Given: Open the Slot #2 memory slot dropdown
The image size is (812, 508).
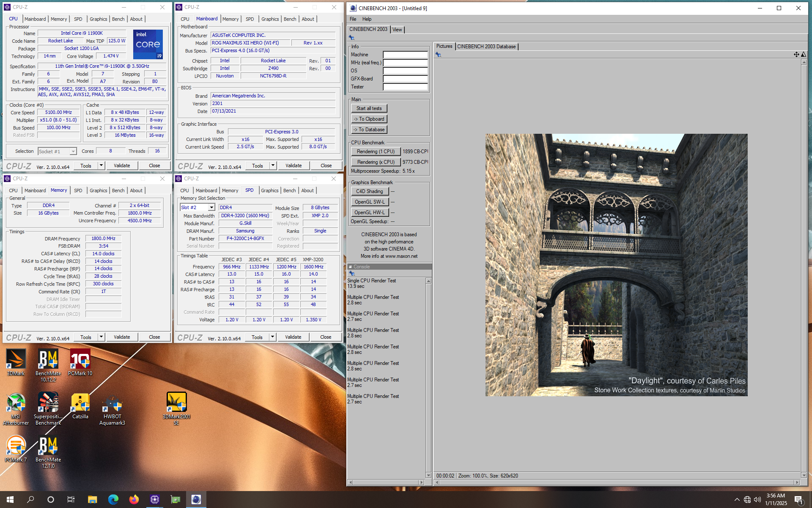Looking at the screenshot, I should pyautogui.click(x=211, y=207).
